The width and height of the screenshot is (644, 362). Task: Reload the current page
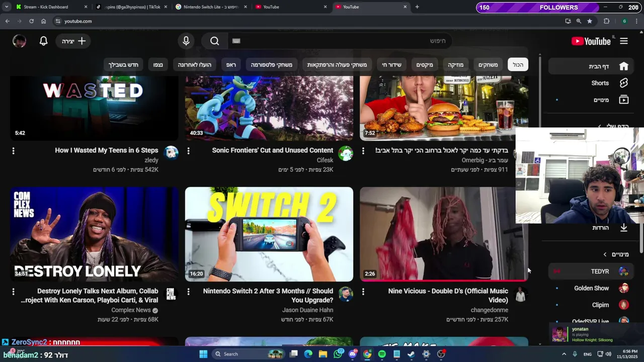pos(31,21)
